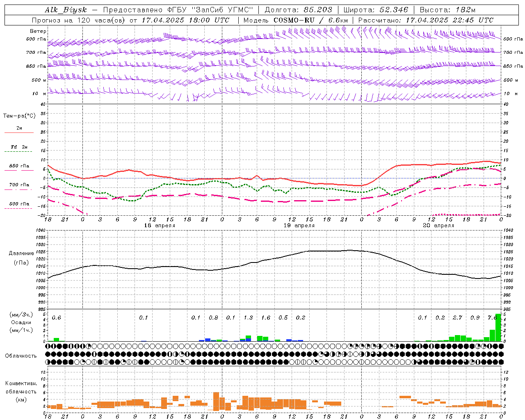The height and width of the screenshot is (420, 525).
Task: Click the (мм/3ч.) unit label
Action: pyautogui.click(x=21, y=315)
